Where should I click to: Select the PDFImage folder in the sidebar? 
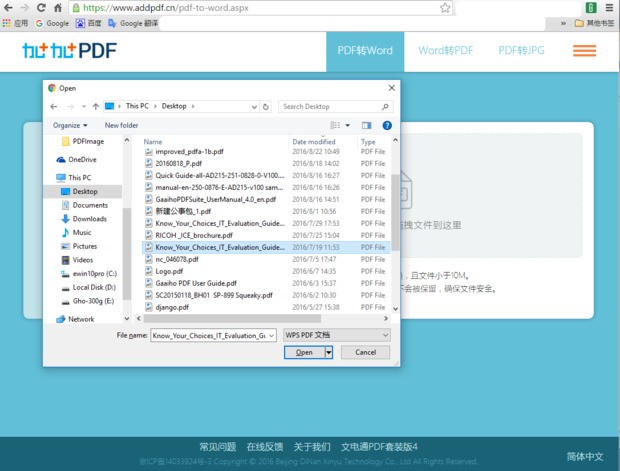click(83, 141)
